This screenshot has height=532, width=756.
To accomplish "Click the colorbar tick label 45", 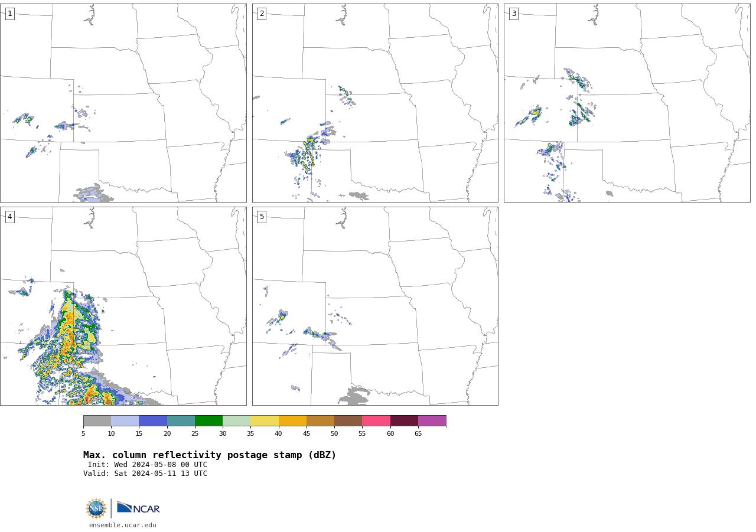I will (x=307, y=434).
